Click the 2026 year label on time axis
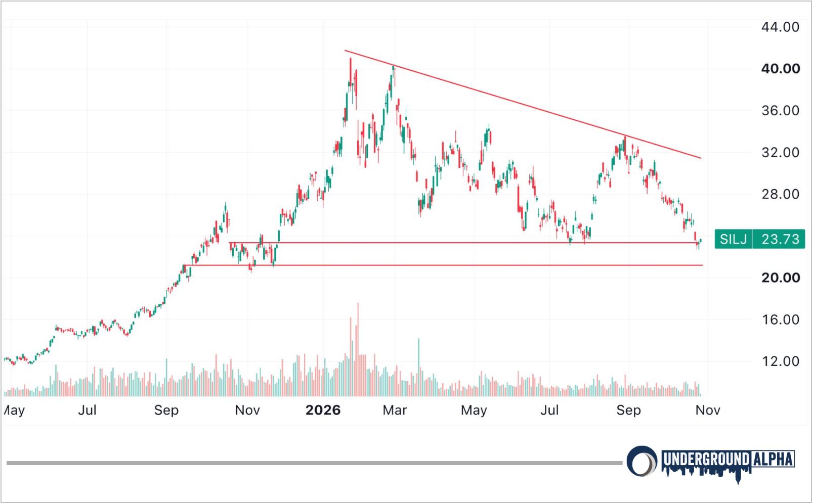Image resolution: width=813 pixels, height=504 pixels. (x=323, y=410)
